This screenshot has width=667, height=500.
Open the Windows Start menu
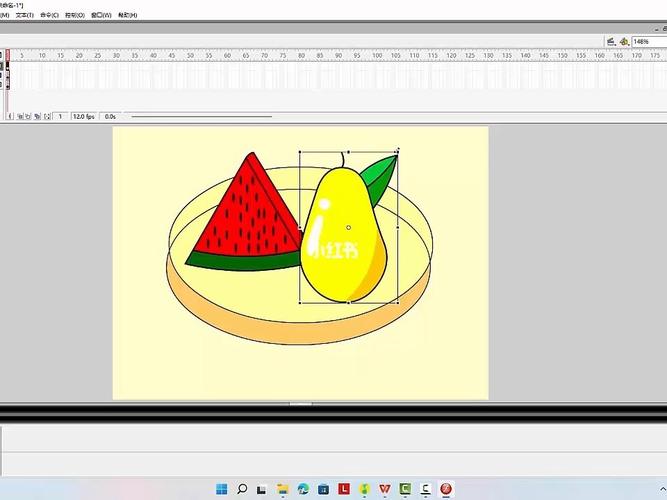222,489
